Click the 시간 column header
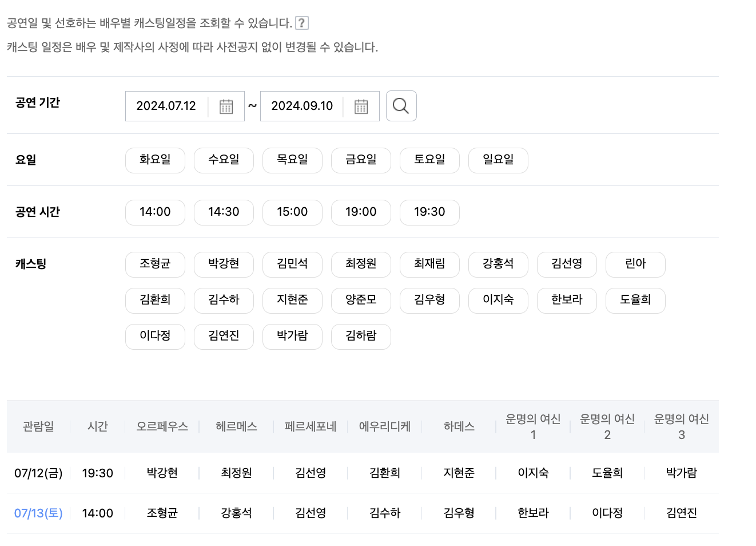 (x=98, y=426)
